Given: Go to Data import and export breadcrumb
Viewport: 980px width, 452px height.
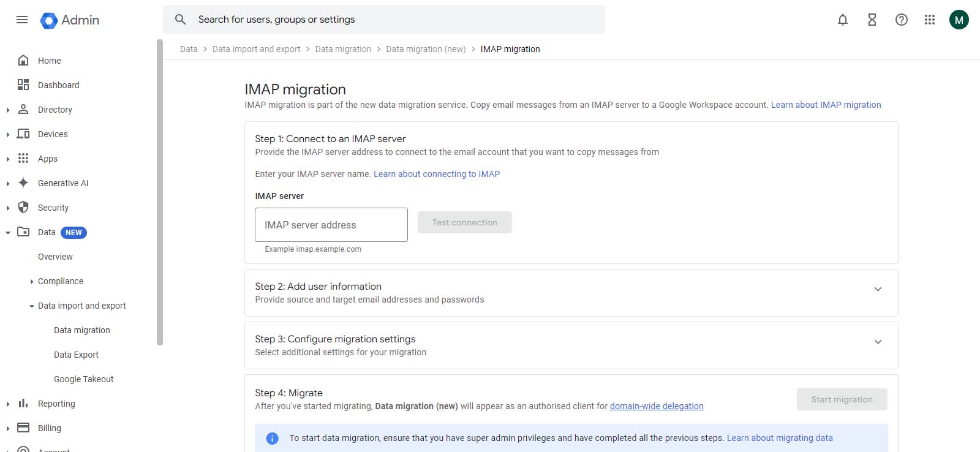Looking at the screenshot, I should 257,49.
